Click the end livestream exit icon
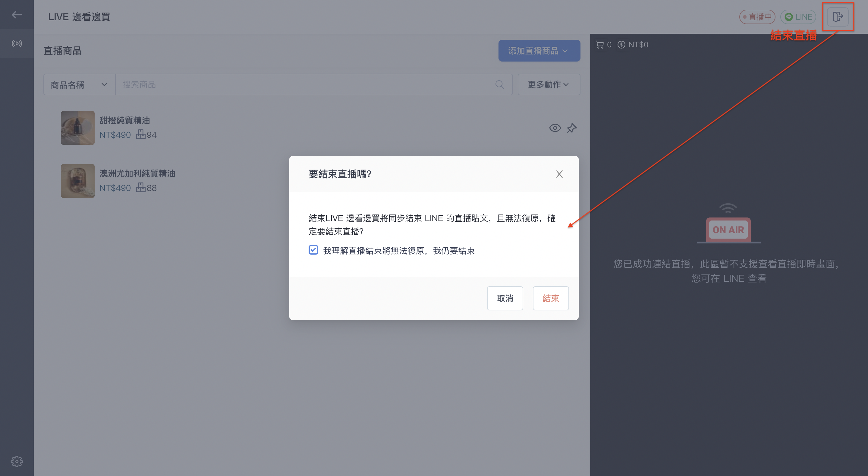The width and height of the screenshot is (868, 476). 838,17
